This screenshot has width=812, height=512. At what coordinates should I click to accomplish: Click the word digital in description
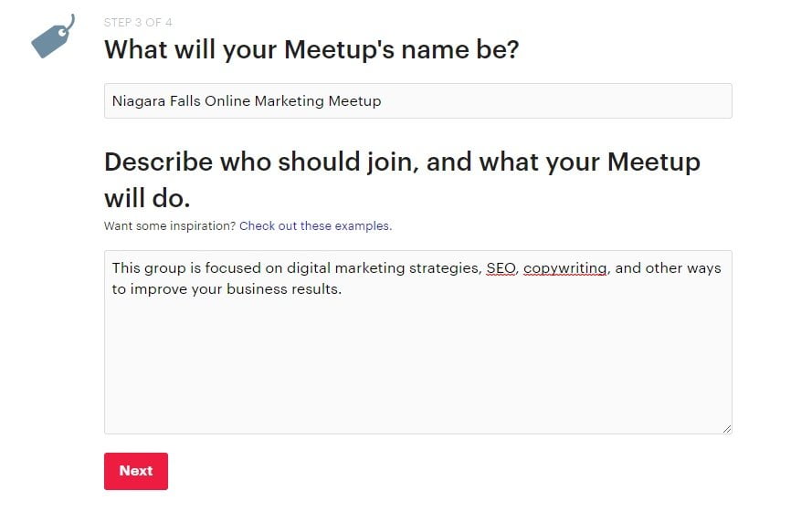308,268
